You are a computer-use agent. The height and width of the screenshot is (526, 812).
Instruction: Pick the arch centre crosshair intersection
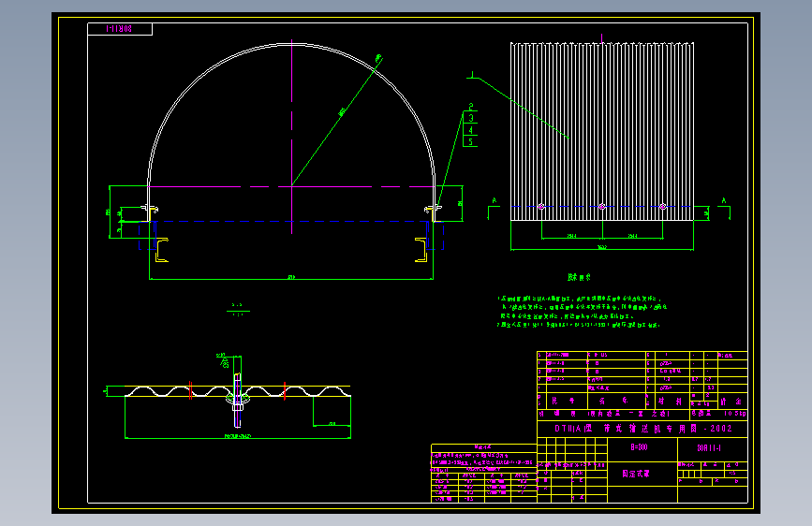click(291, 186)
